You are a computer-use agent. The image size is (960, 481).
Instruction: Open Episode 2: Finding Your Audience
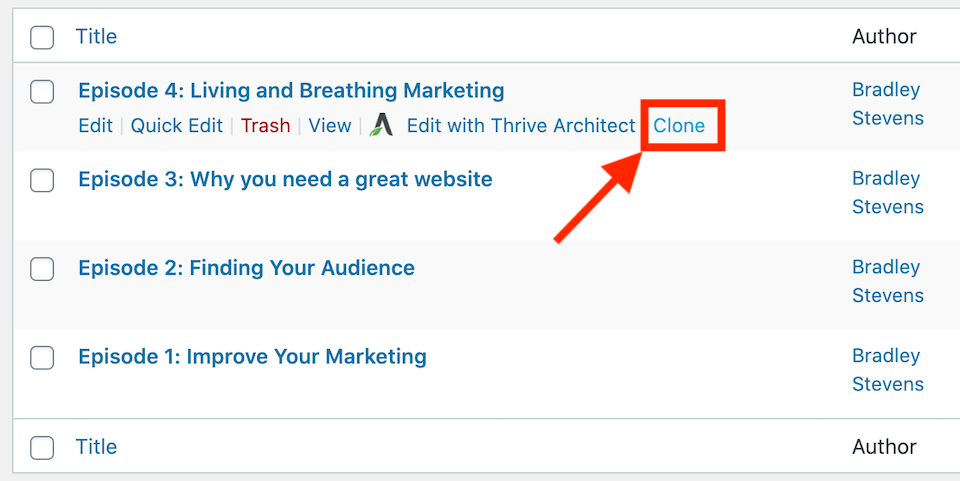point(246,268)
